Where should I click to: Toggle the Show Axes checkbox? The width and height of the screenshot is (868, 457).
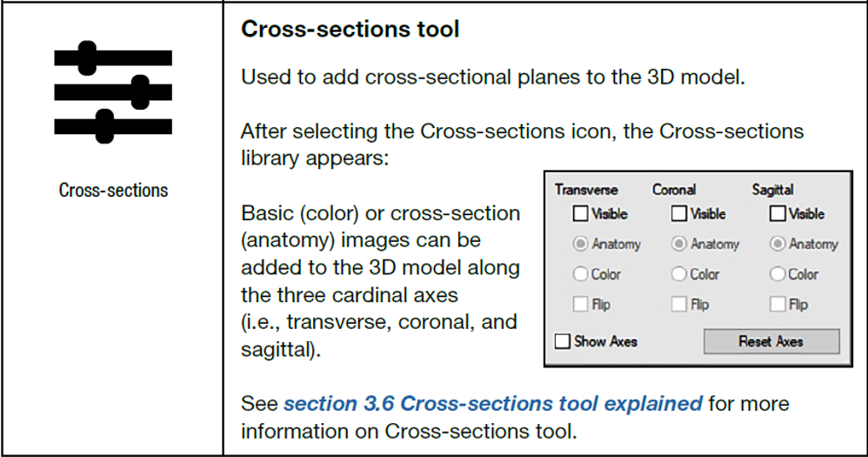tap(563, 341)
